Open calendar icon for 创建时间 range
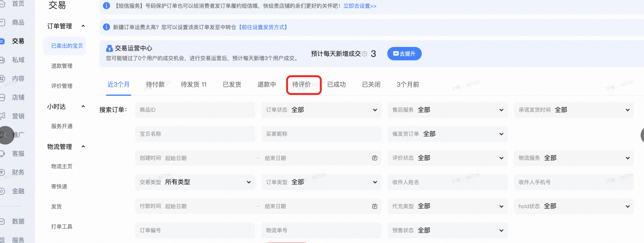Image resolution: width=644 pixels, height=243 pixels. (375, 158)
